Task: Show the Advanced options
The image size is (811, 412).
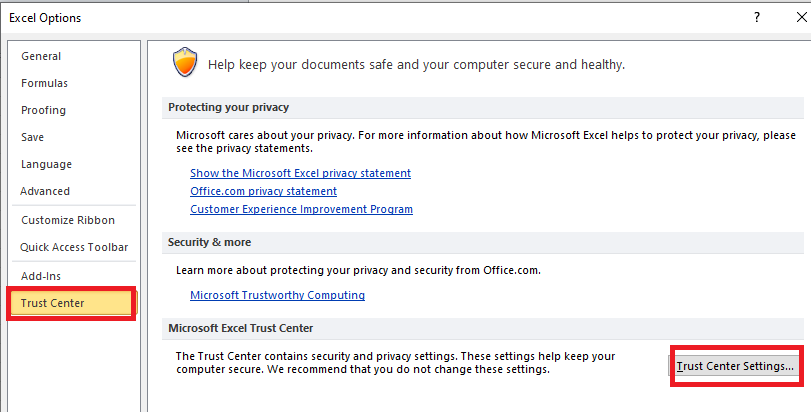Action: click(x=45, y=192)
